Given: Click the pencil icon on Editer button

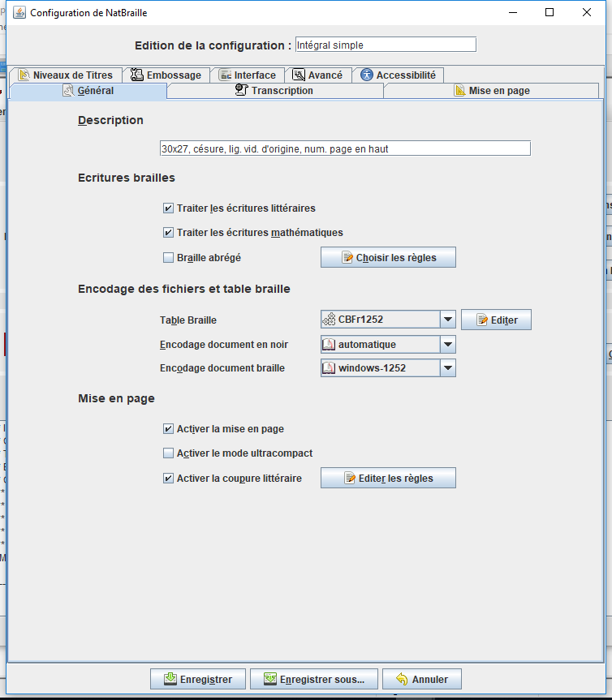Looking at the screenshot, I should pos(482,320).
